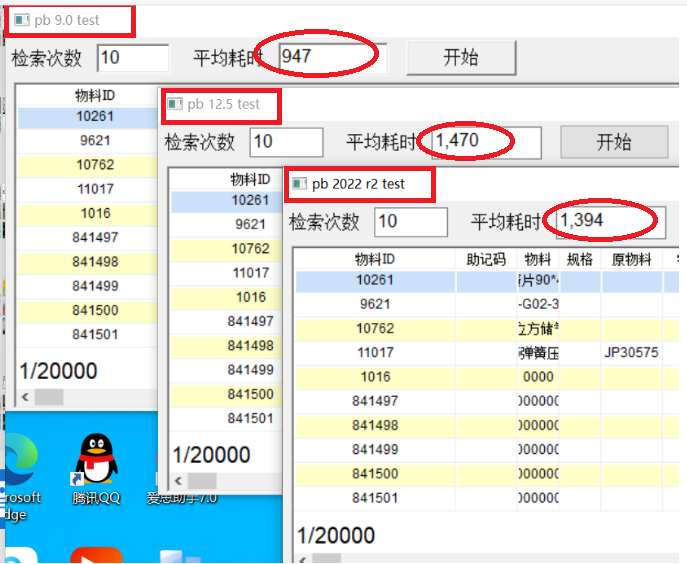The image size is (687, 564).
Task: Open the Tencent QQ desktop icon
Action: [96, 469]
